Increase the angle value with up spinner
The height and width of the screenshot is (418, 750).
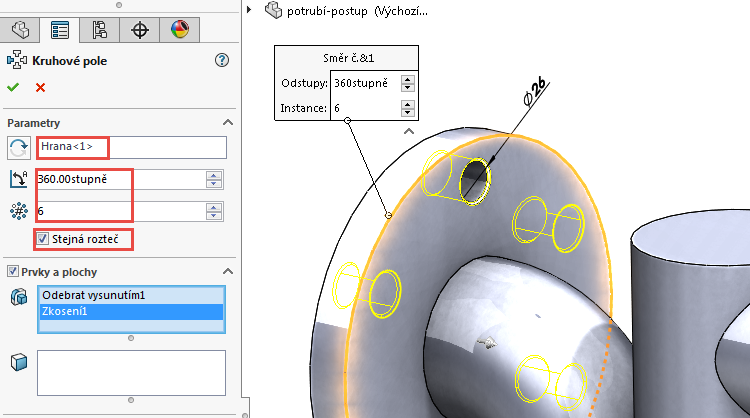[x=214, y=176]
